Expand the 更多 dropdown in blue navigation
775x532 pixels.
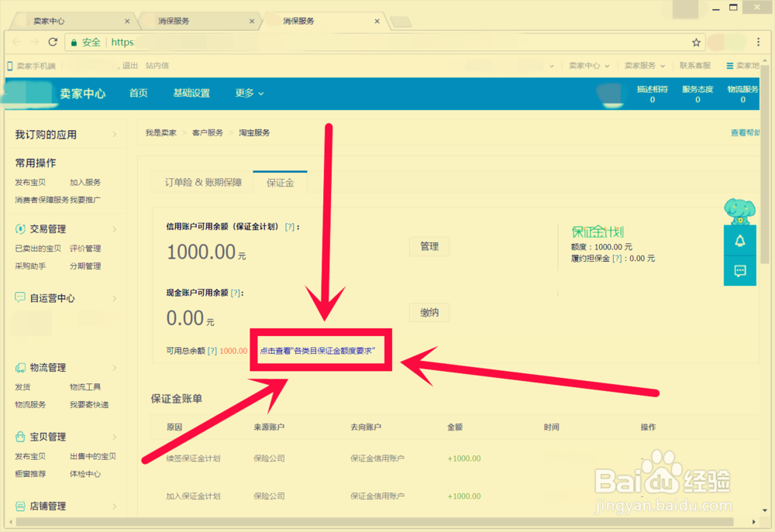248,93
